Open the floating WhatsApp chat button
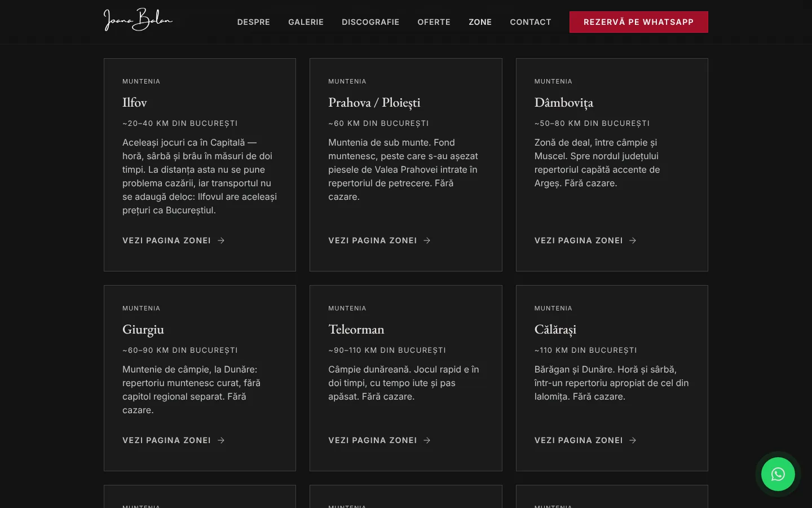 [778, 474]
